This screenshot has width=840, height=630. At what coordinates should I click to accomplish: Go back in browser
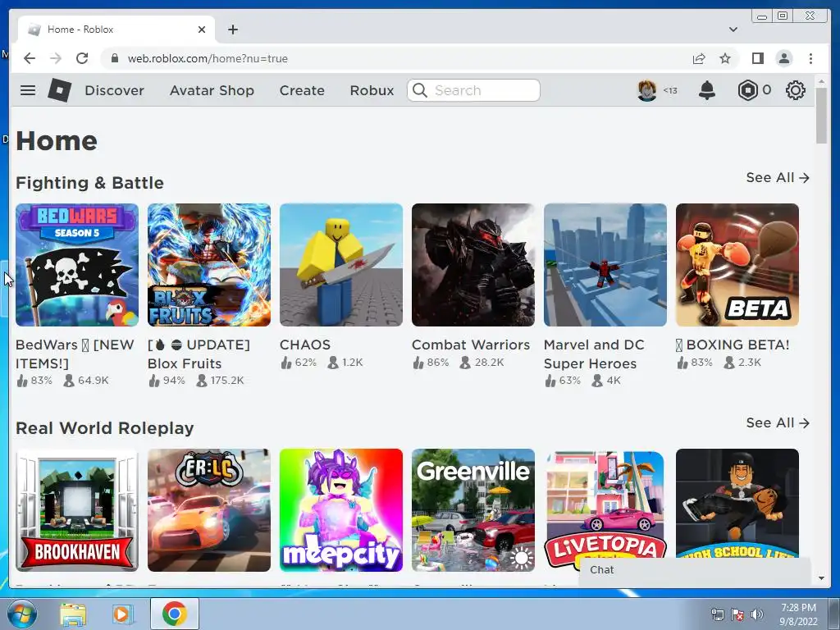30,58
